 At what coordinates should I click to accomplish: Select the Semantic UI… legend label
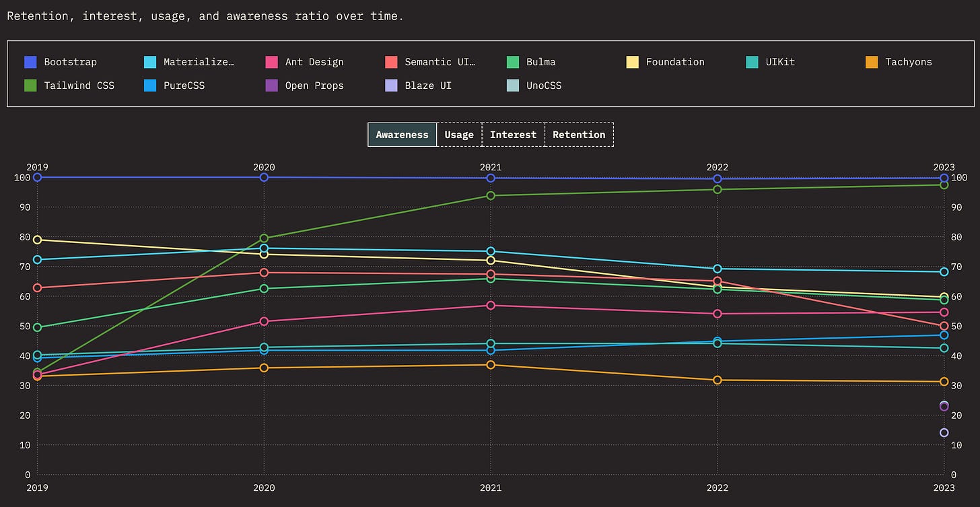coord(440,62)
